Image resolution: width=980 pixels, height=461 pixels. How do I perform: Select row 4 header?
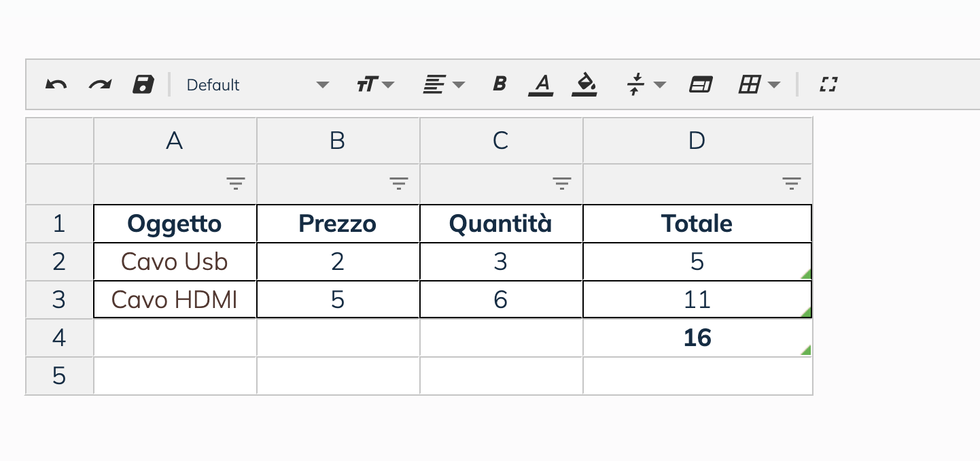tap(59, 338)
